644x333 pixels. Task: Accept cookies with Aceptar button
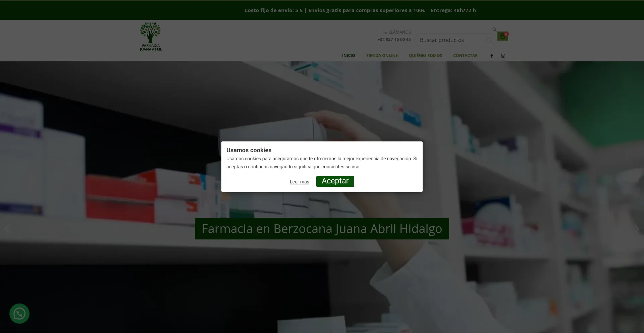pyautogui.click(x=335, y=181)
